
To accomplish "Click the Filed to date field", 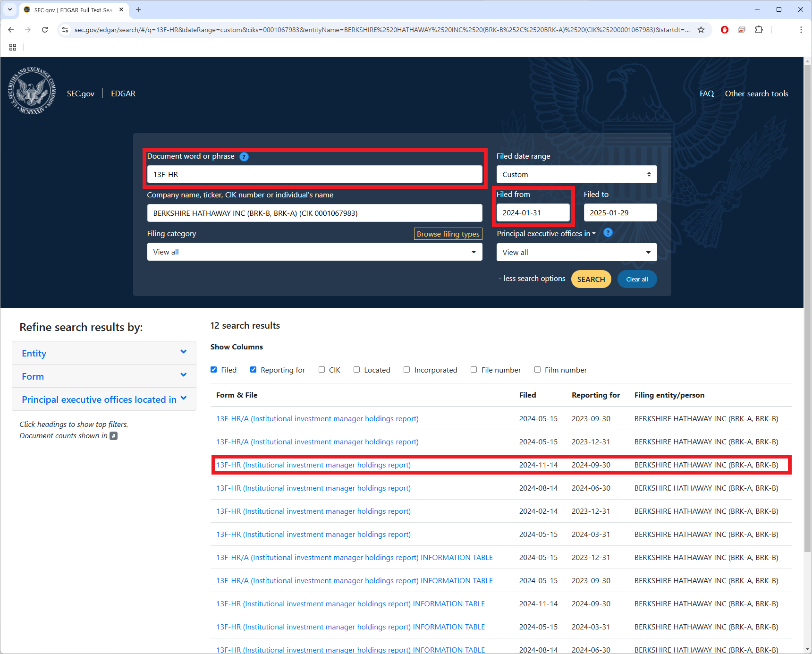I will click(x=620, y=212).
